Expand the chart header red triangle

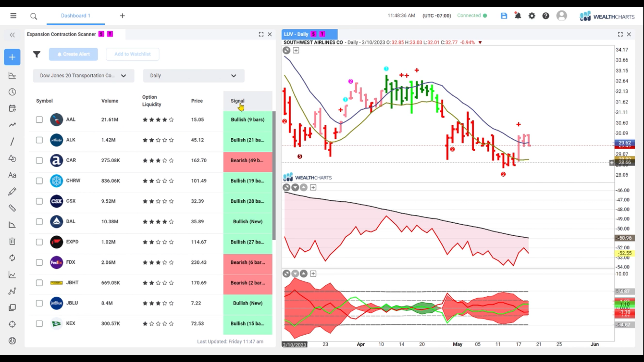pyautogui.click(x=480, y=43)
